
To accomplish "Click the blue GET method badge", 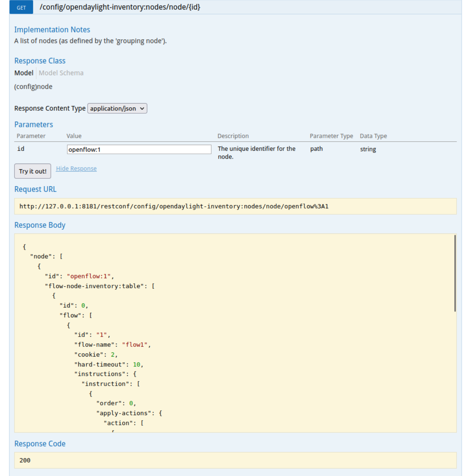I will 21,8.
